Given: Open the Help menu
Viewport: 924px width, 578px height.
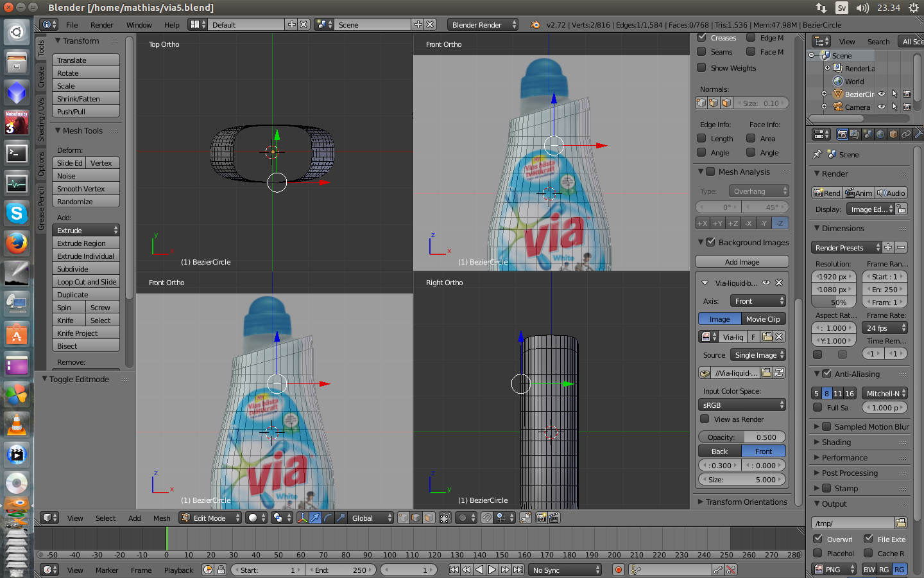Looking at the screenshot, I should pyautogui.click(x=171, y=24).
